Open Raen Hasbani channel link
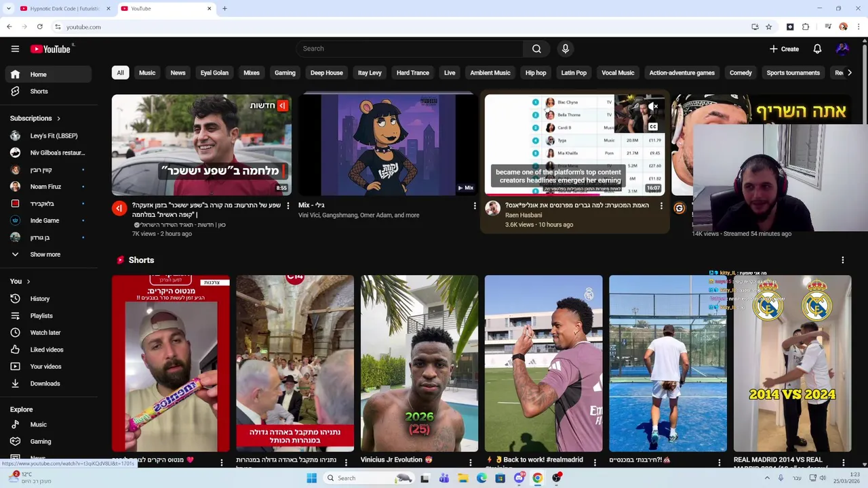This screenshot has width=868, height=488. (524, 215)
